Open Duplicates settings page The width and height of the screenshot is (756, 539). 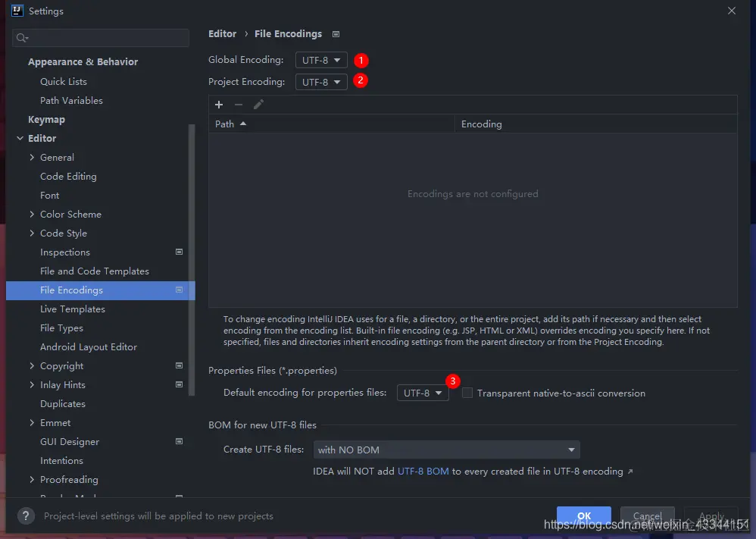[63, 404]
